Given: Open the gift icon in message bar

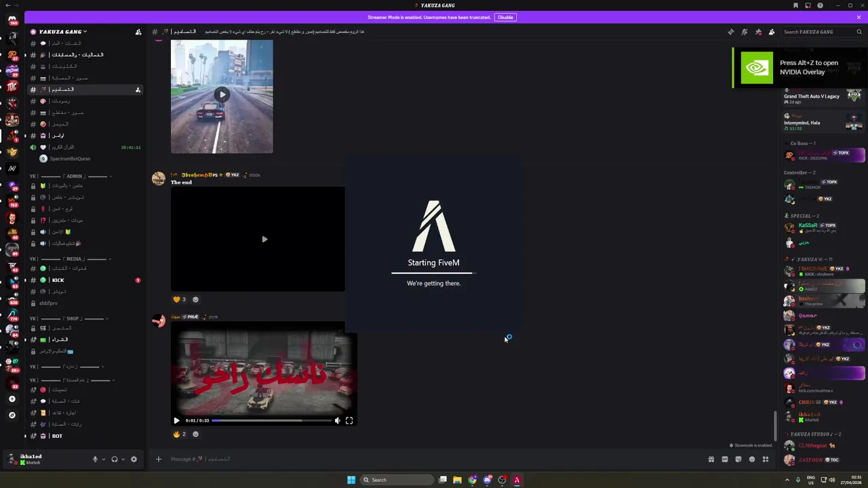Looking at the screenshot, I should click(711, 459).
